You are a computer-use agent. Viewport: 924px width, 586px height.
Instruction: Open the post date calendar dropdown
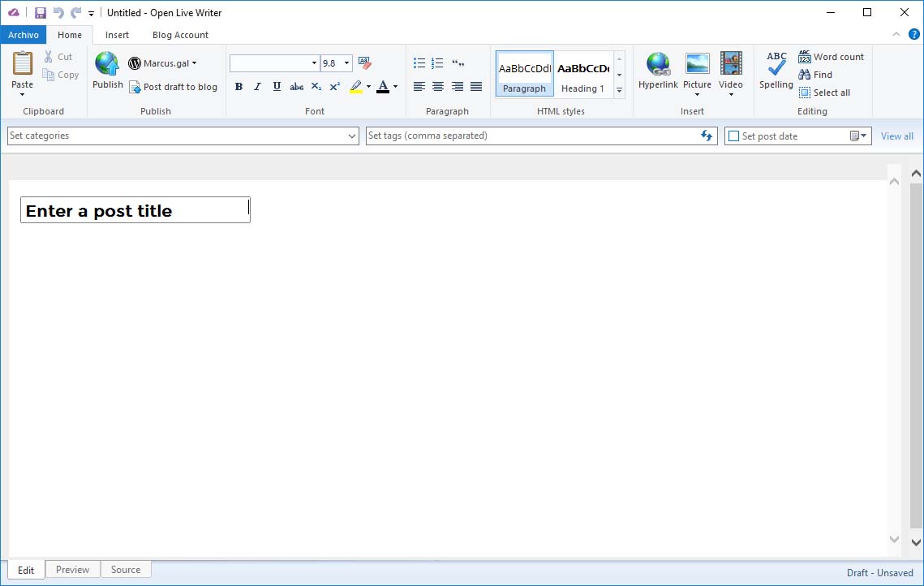[858, 136]
